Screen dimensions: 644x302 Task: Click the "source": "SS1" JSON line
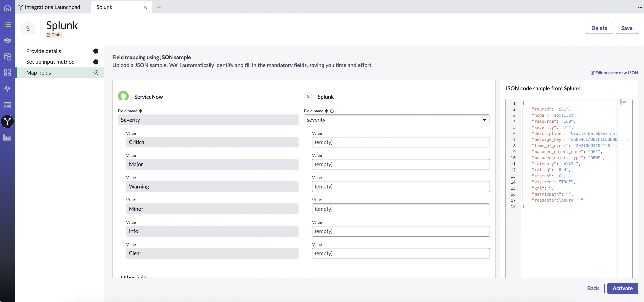pyautogui.click(x=551, y=109)
